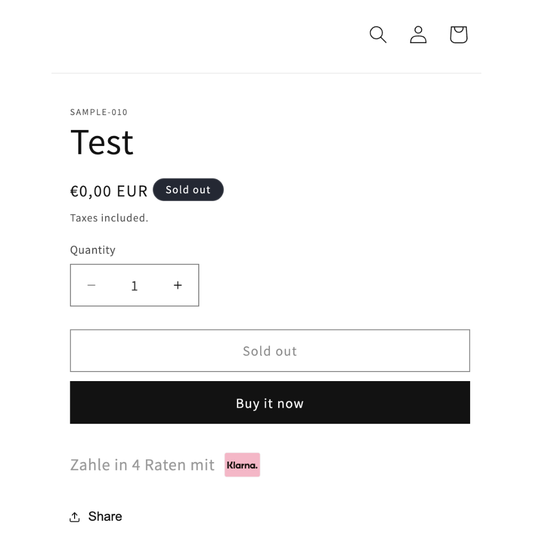Click the share upload arrow icon

[x=75, y=517]
